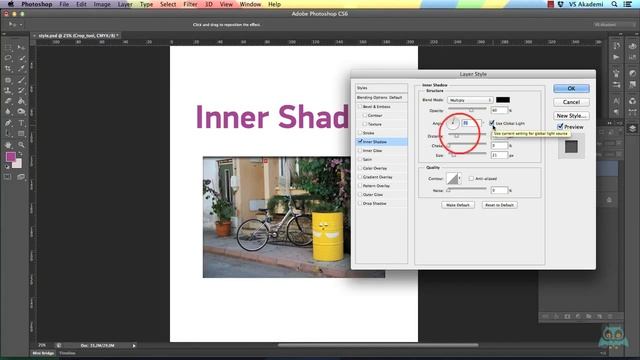Screen dimensions: 640x360
Task: Click the Size value input field
Action: [499, 155]
